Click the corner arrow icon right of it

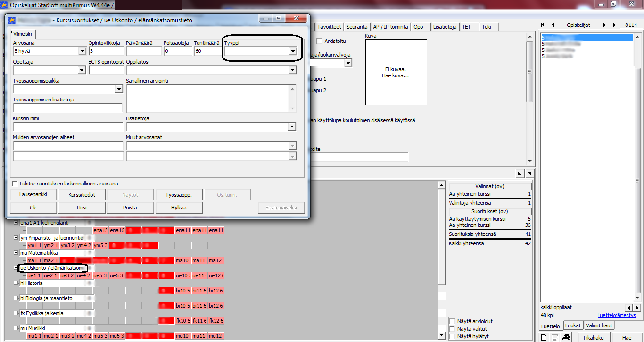click(x=529, y=174)
